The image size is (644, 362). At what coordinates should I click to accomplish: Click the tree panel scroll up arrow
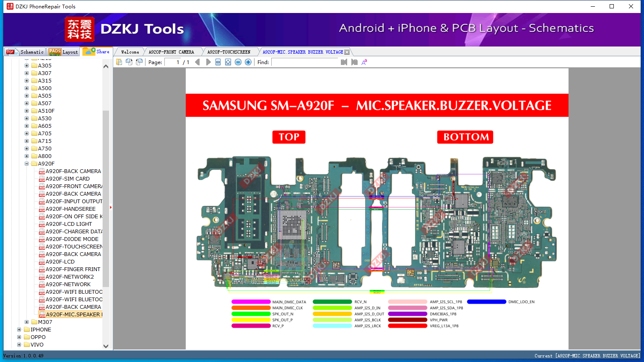pyautogui.click(x=106, y=66)
